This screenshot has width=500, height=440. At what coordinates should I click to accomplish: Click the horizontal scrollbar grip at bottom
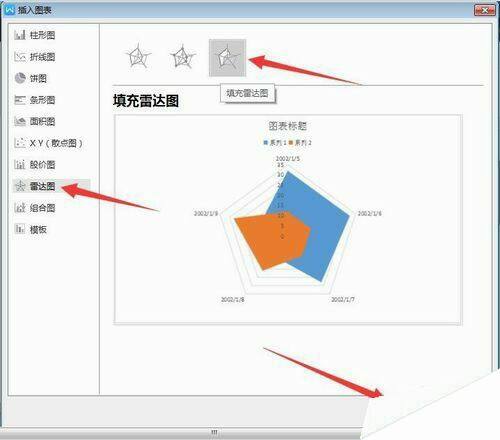[x=214, y=432]
